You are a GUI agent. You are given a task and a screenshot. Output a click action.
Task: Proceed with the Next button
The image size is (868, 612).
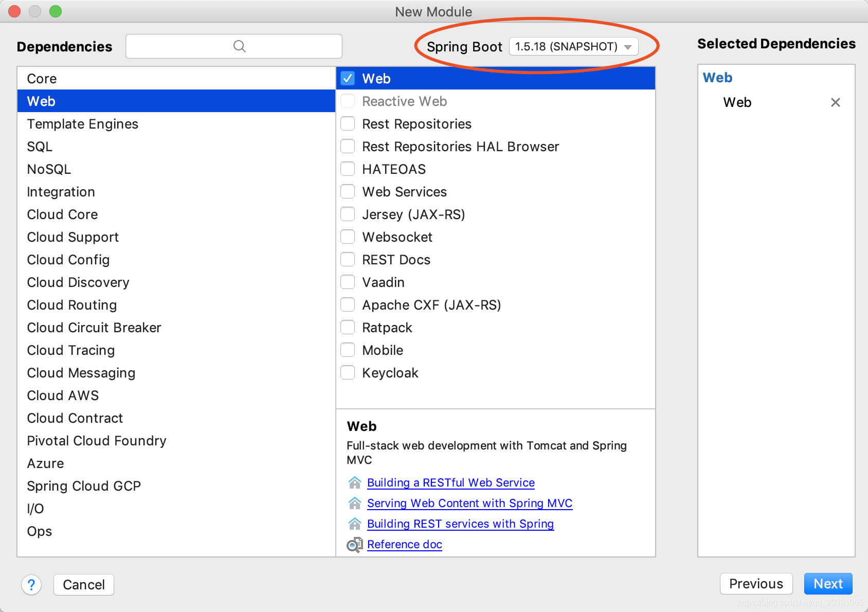point(828,584)
